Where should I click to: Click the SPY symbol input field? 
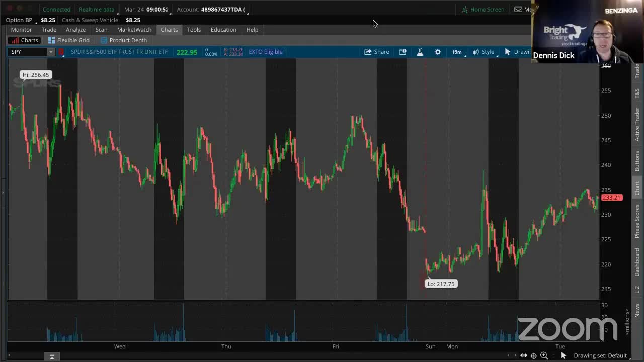(x=28, y=52)
